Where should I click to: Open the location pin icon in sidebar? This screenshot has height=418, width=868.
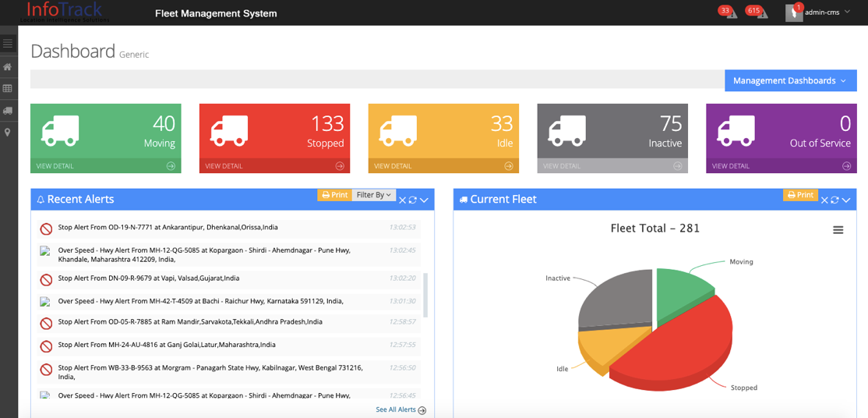coord(8,133)
